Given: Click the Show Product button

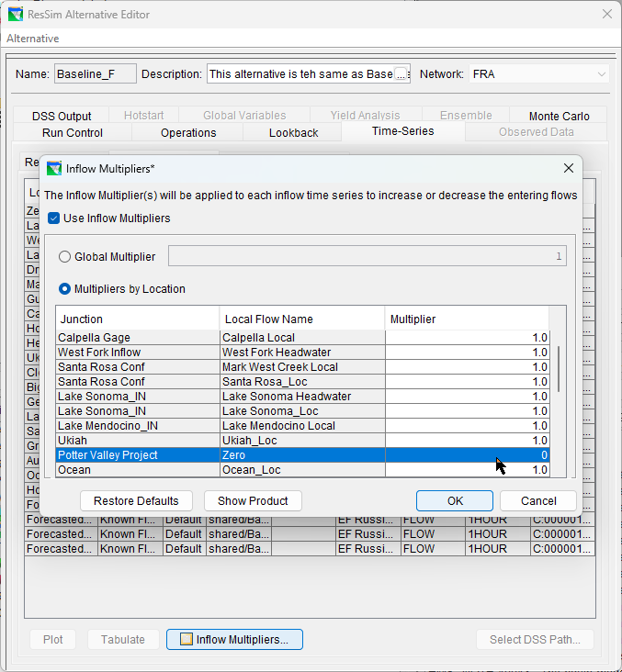Looking at the screenshot, I should (x=253, y=501).
